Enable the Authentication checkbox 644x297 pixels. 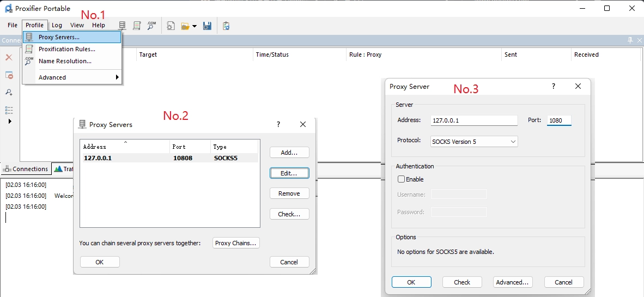pos(402,179)
